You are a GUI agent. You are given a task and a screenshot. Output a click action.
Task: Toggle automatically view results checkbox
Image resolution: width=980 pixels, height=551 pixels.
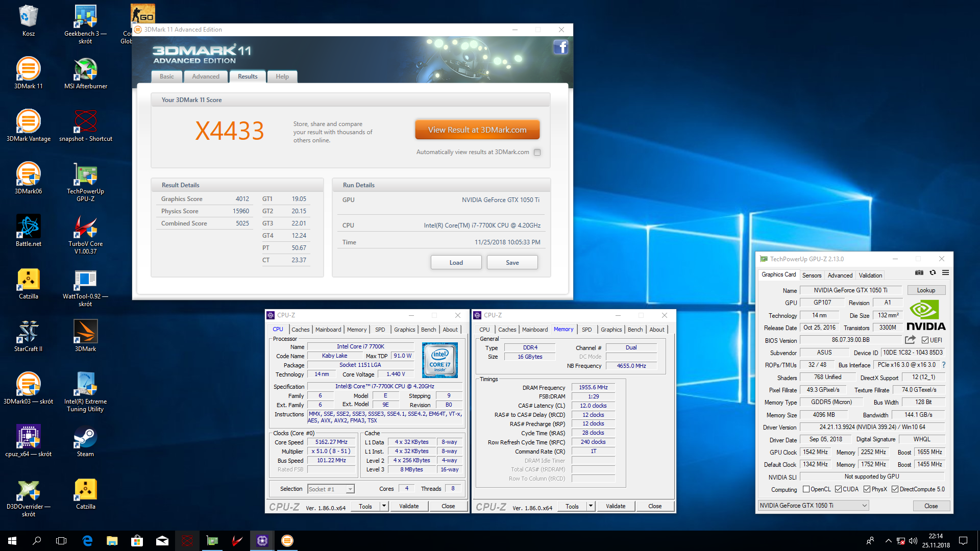(537, 152)
